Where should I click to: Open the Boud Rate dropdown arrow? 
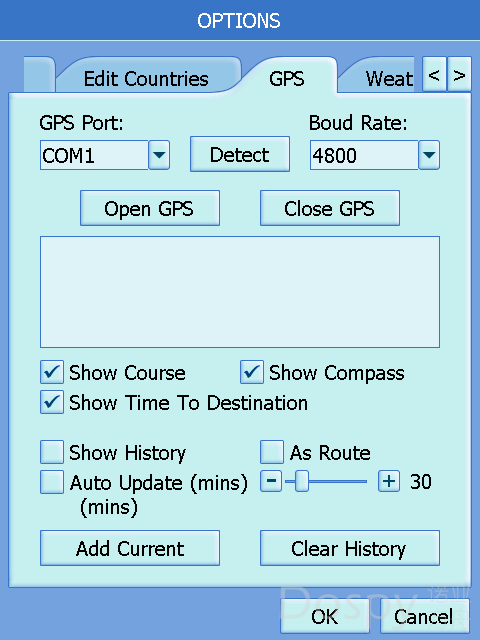tap(429, 155)
